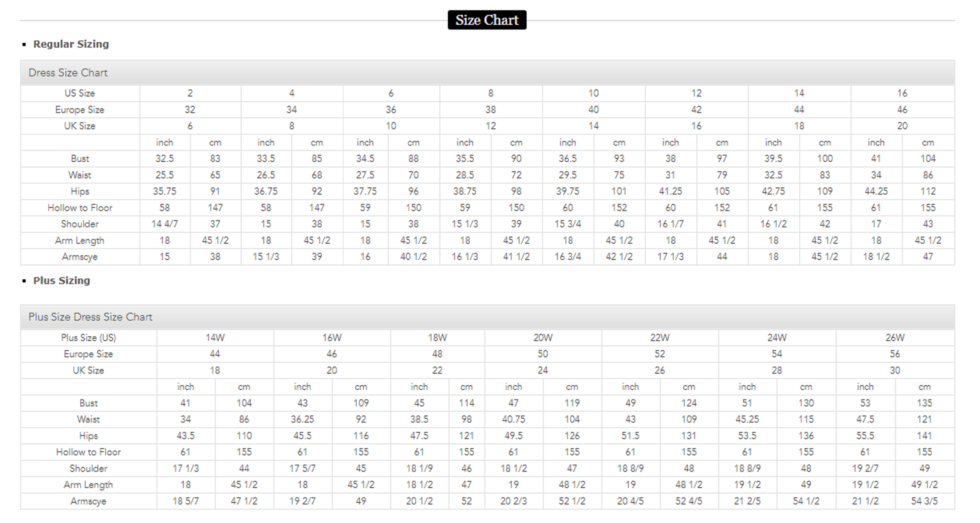The image size is (980, 523).
Task: Click the 54 3/5 armscye measurement cell
Action: [924, 501]
